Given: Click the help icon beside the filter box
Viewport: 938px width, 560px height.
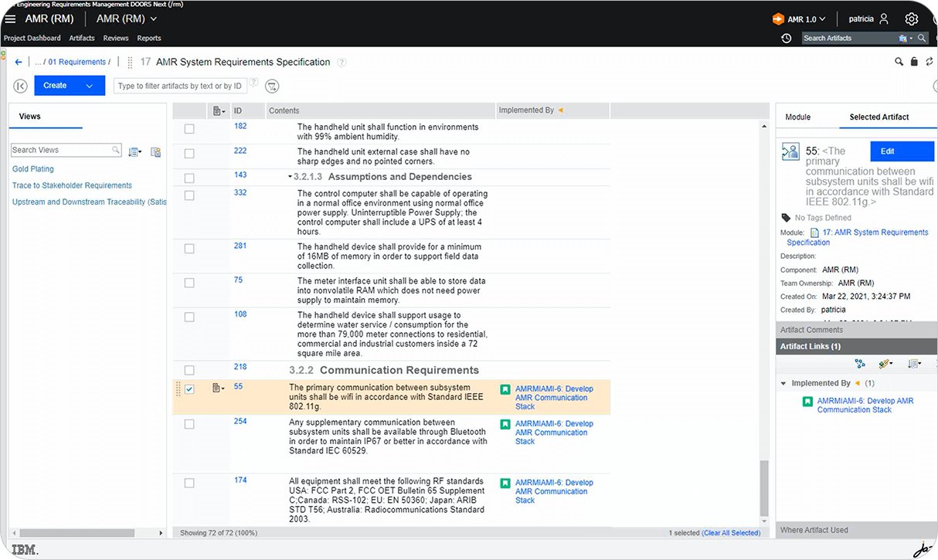Looking at the screenshot, I should click(x=253, y=83).
